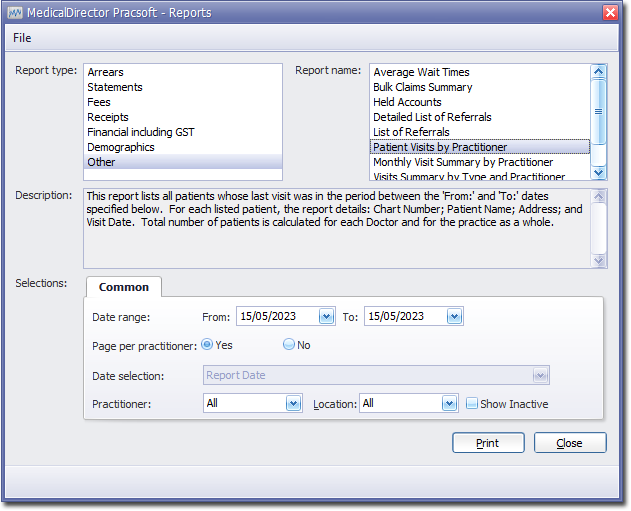Click the Print button
Viewport: 631px width, 511px height.
[488, 443]
